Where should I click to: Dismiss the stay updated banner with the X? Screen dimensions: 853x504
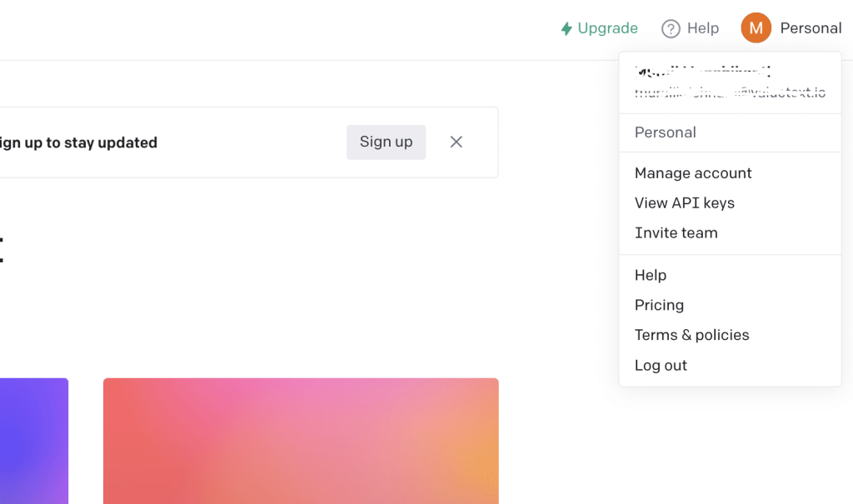(456, 142)
